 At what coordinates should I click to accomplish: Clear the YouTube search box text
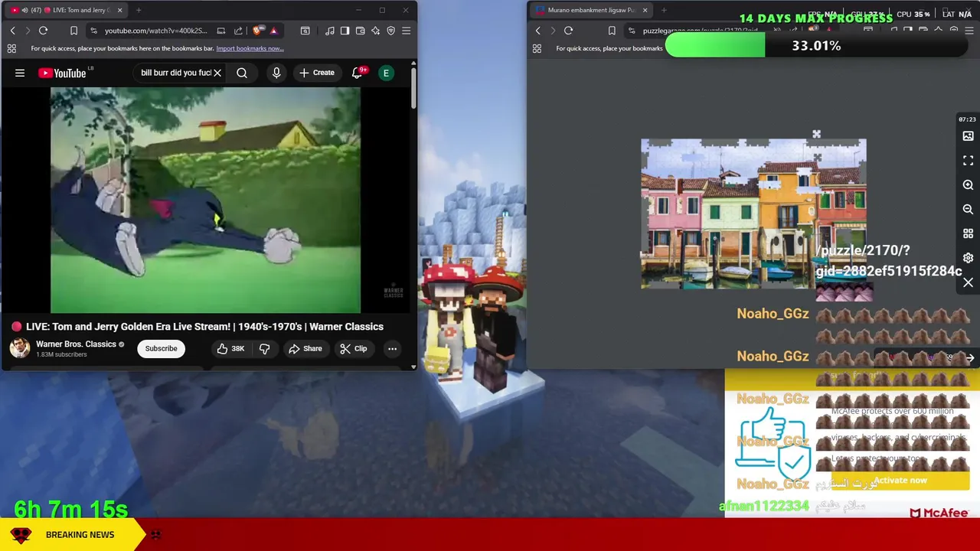[x=217, y=73]
